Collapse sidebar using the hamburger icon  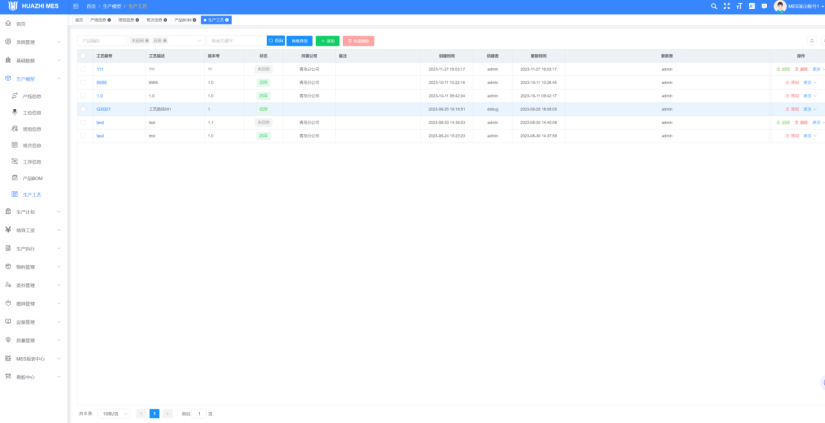click(x=76, y=6)
